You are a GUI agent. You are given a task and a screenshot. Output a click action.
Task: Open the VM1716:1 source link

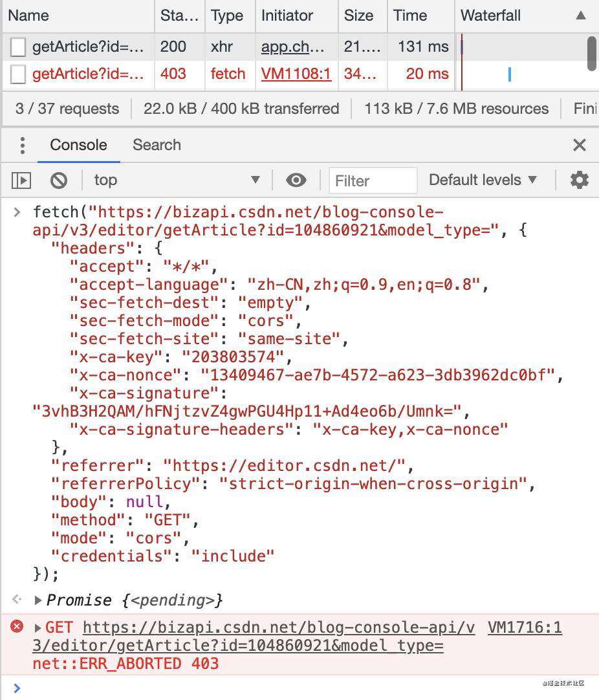525,628
